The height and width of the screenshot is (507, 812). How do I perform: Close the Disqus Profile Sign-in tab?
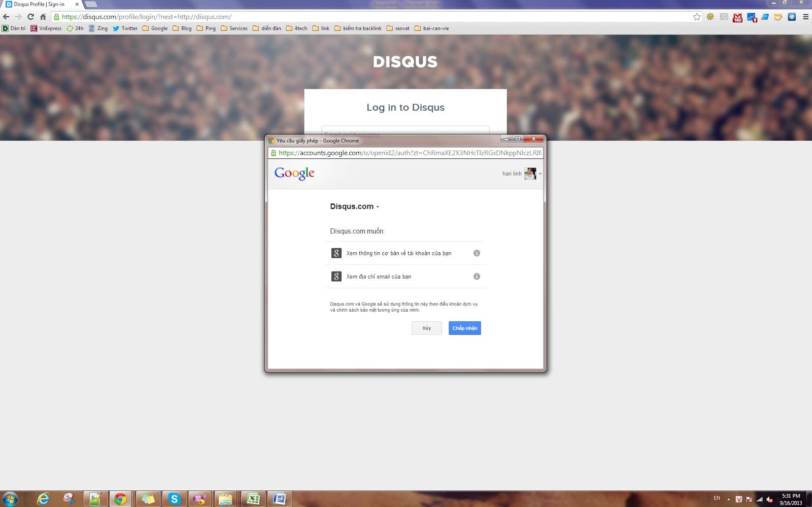(77, 5)
